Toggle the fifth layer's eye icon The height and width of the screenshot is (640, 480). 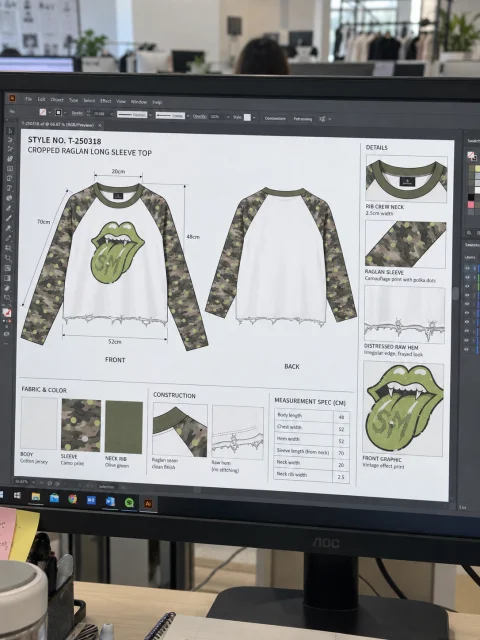point(467,304)
